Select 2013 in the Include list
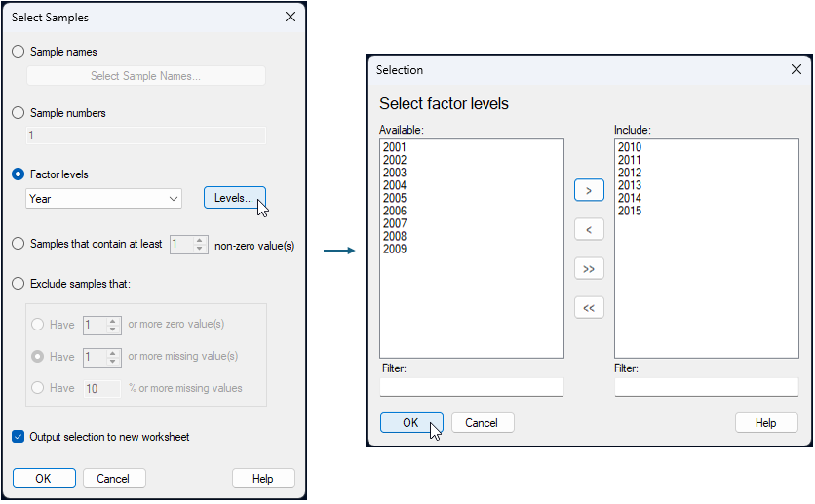The image size is (815, 504). point(630,186)
